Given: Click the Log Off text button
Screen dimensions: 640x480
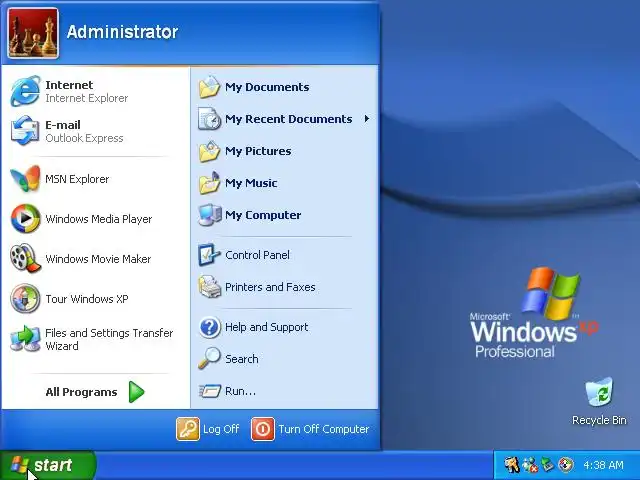Looking at the screenshot, I should click(x=221, y=429).
